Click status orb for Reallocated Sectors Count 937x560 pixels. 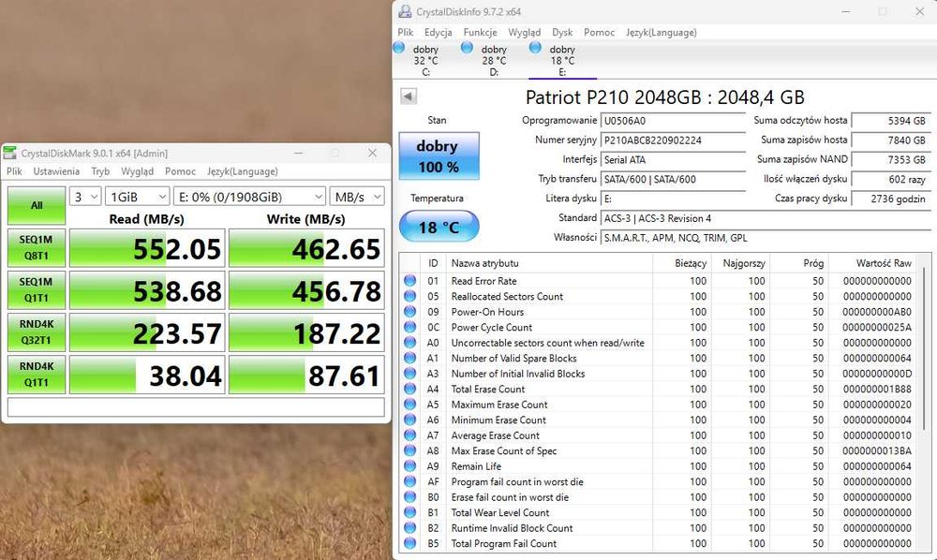coord(410,296)
